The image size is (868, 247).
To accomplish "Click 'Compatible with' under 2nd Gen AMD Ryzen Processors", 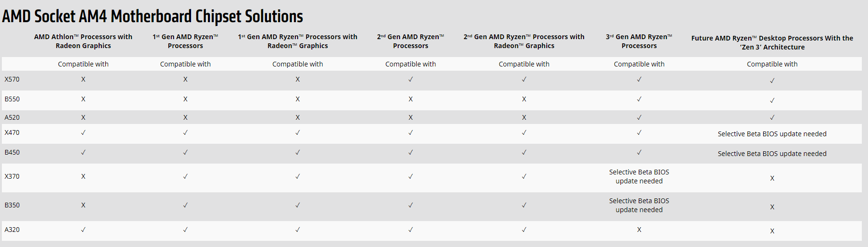I will point(410,64).
